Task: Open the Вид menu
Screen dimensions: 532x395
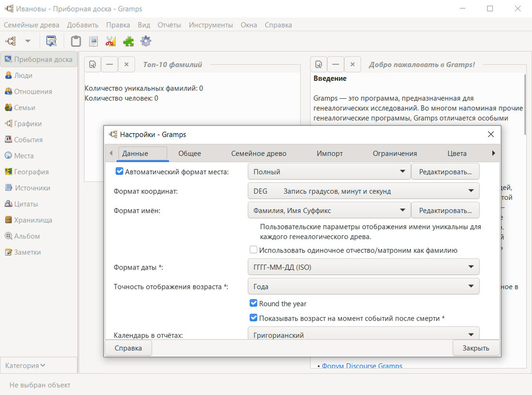Action: [144, 25]
